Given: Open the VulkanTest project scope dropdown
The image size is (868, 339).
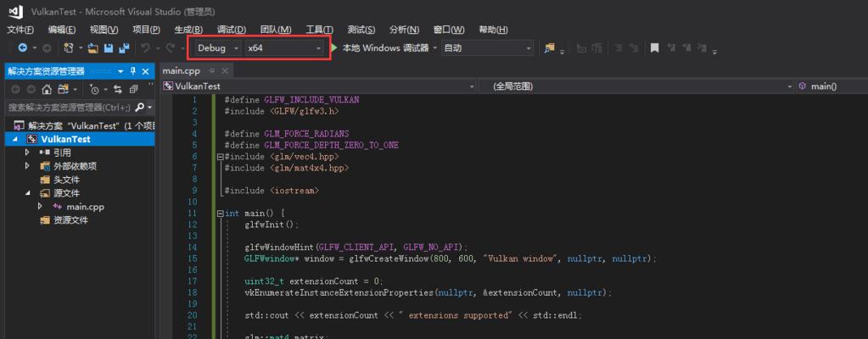Looking at the screenshot, I should 319,86.
